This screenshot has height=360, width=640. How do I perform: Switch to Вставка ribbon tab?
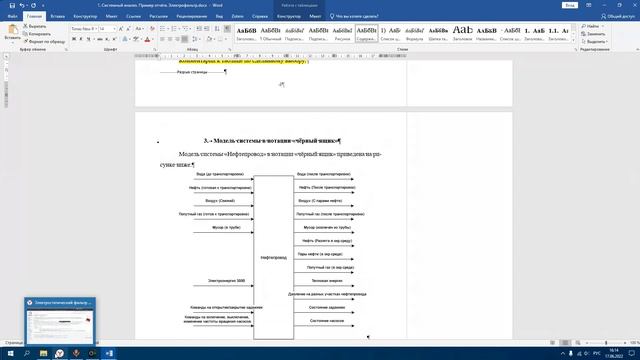pyautogui.click(x=58, y=16)
